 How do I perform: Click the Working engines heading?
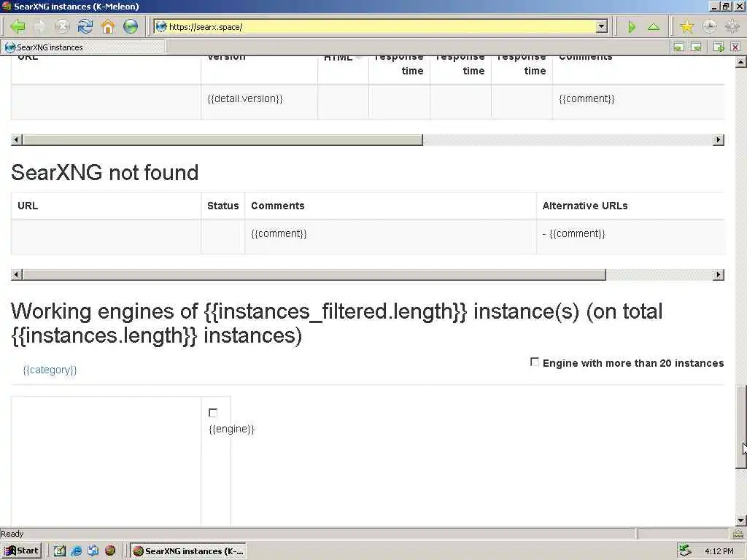point(336,323)
